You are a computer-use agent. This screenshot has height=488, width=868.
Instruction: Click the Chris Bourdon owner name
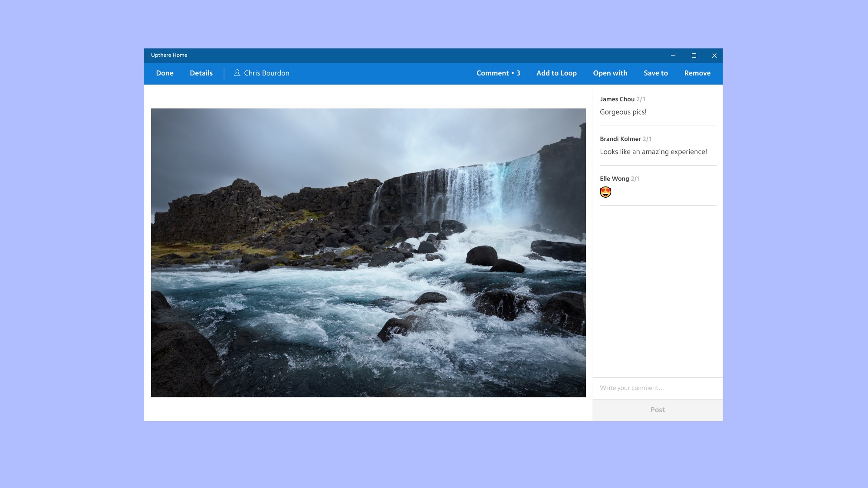click(x=266, y=73)
